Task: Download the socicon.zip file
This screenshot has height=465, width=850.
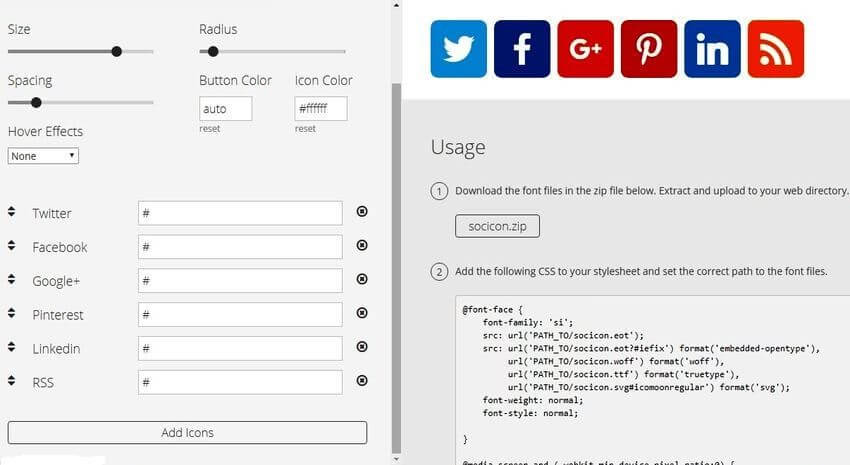Action: [x=497, y=226]
